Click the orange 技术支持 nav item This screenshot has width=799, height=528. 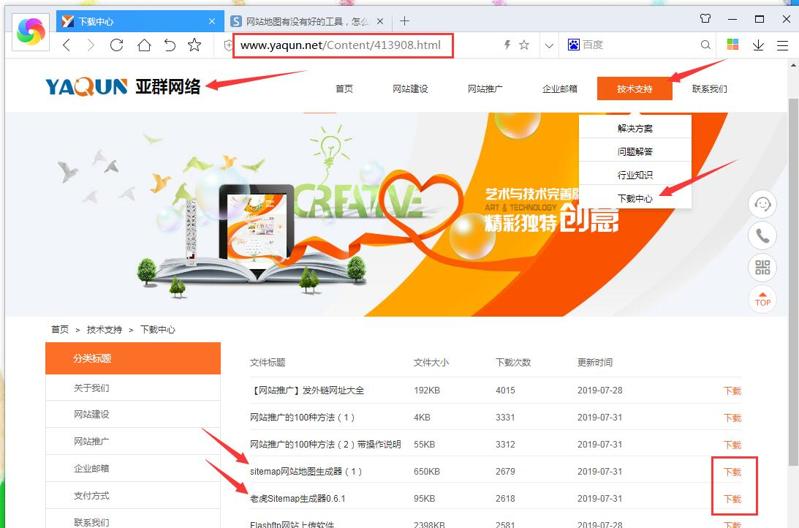click(634, 89)
